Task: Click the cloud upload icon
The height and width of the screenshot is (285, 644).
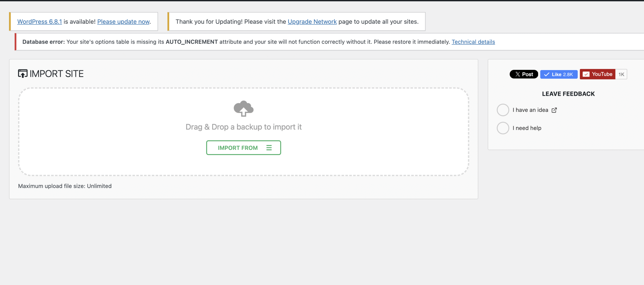Action: [x=243, y=109]
